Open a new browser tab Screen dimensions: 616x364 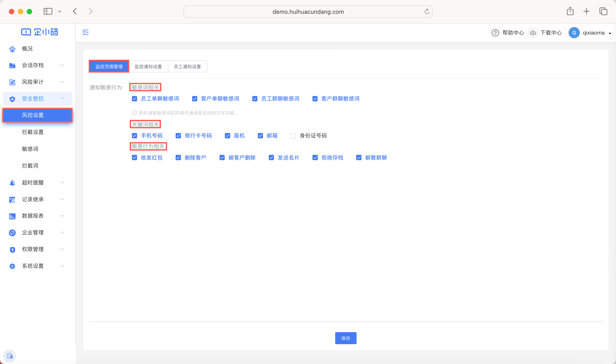coord(586,11)
